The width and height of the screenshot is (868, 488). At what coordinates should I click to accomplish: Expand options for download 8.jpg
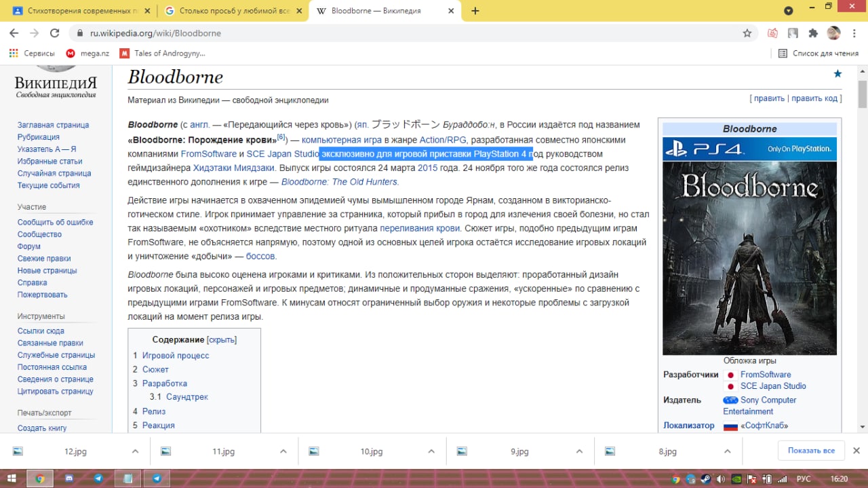(727, 451)
